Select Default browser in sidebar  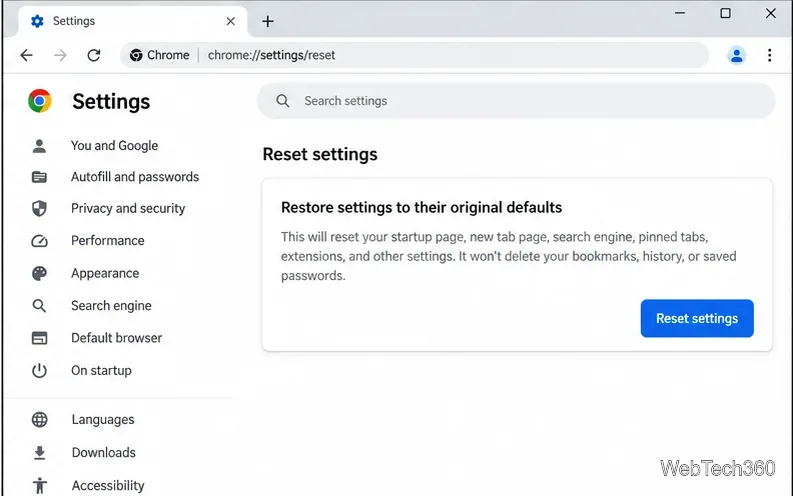[117, 338]
